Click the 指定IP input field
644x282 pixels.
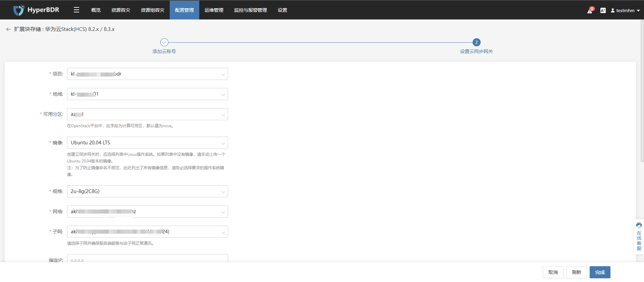(x=148, y=258)
